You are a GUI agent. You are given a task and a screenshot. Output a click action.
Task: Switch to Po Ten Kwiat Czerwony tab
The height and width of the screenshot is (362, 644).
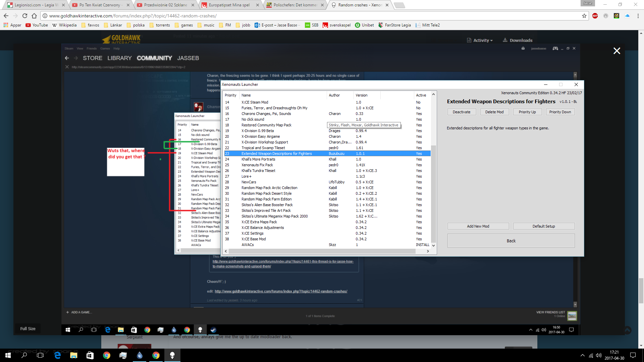(100, 5)
